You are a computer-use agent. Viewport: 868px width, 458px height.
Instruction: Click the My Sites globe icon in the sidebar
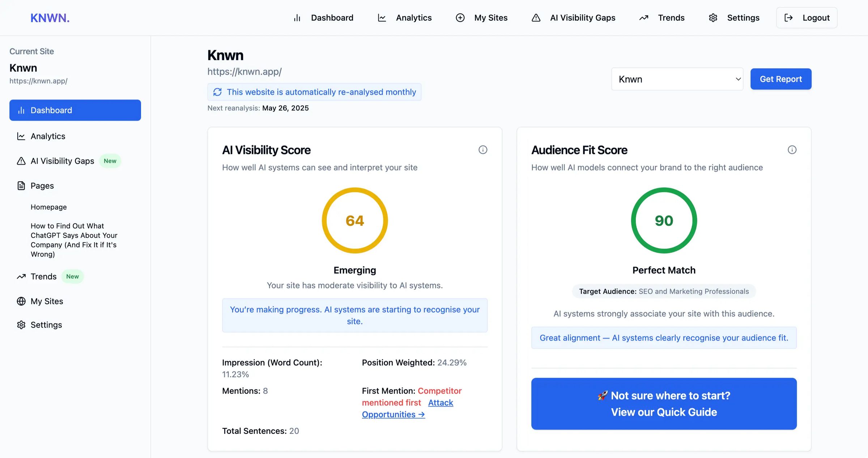pyautogui.click(x=21, y=301)
